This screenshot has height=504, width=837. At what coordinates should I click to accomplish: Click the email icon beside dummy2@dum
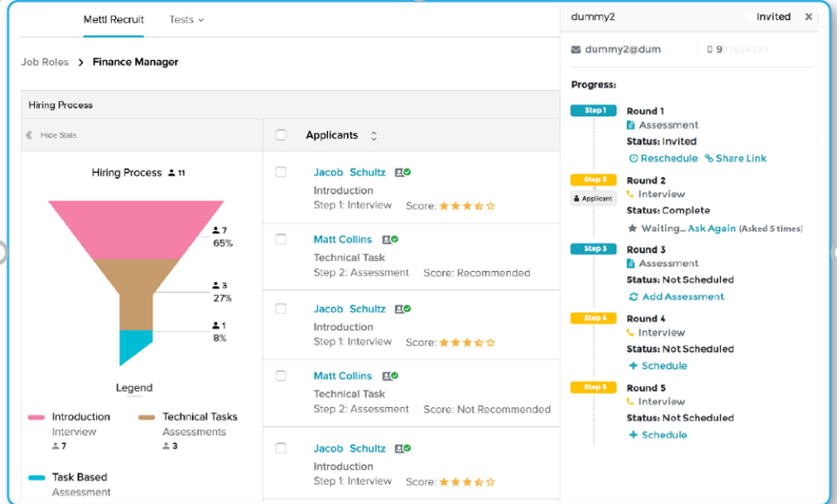point(575,50)
